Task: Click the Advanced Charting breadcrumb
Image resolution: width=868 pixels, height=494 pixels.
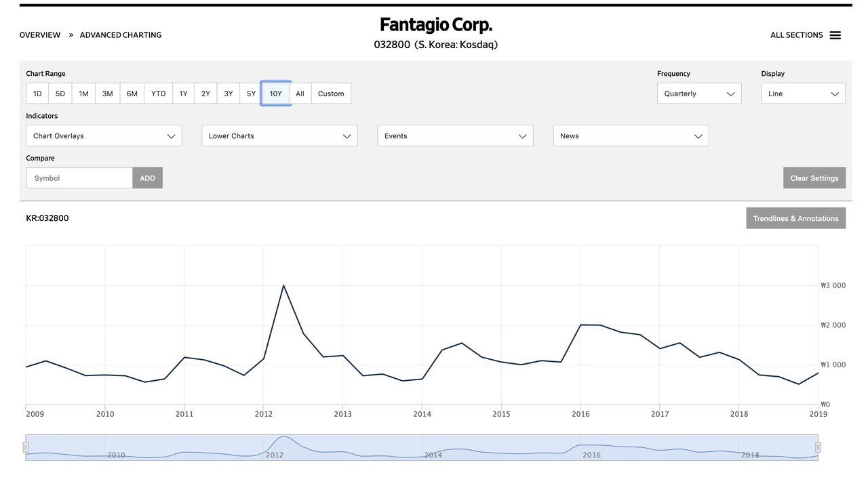Action: pyautogui.click(x=121, y=35)
